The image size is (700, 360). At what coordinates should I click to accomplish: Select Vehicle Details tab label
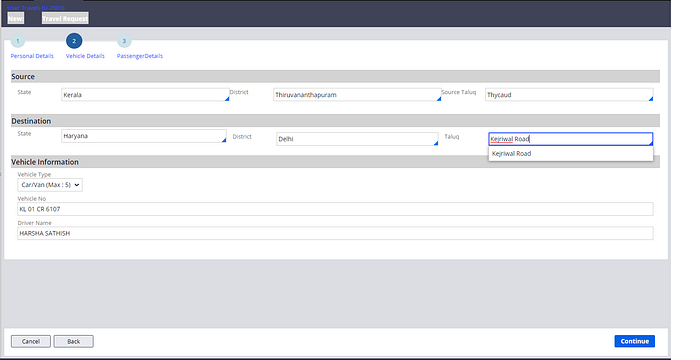[85, 56]
